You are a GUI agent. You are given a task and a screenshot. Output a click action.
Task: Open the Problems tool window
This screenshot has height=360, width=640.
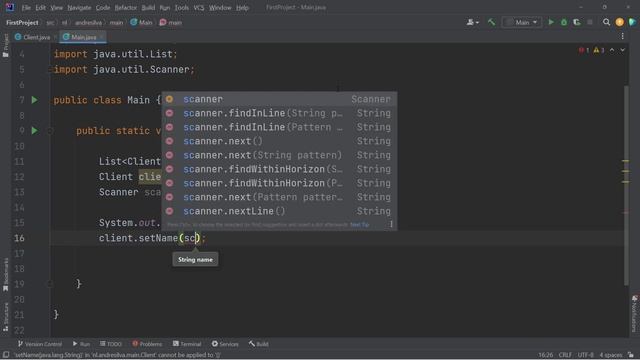click(x=147, y=344)
